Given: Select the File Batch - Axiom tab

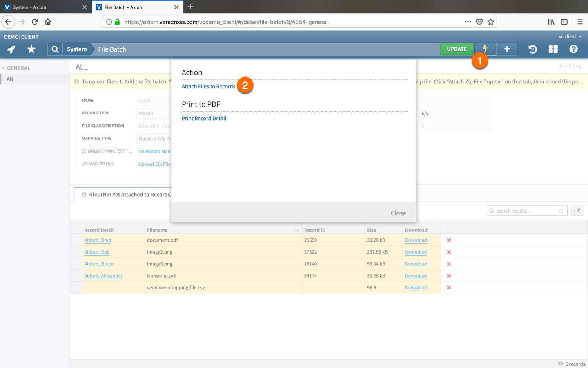Looking at the screenshot, I should (138, 7).
